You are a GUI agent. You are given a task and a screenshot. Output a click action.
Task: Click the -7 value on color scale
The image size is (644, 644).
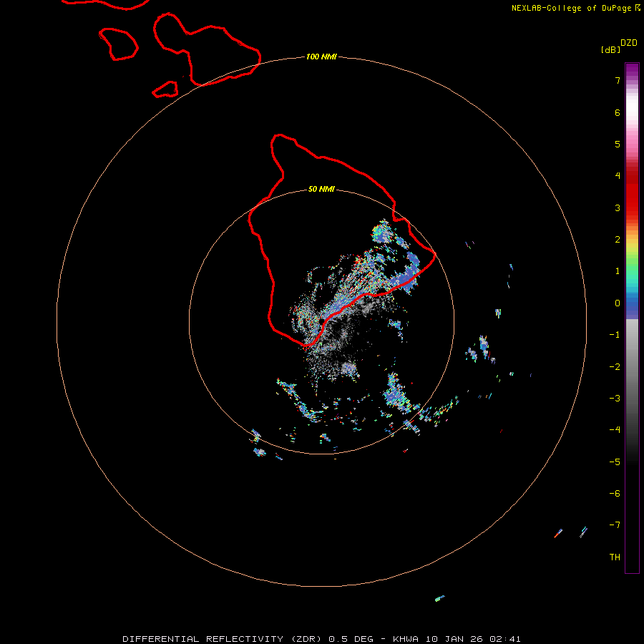point(615,525)
